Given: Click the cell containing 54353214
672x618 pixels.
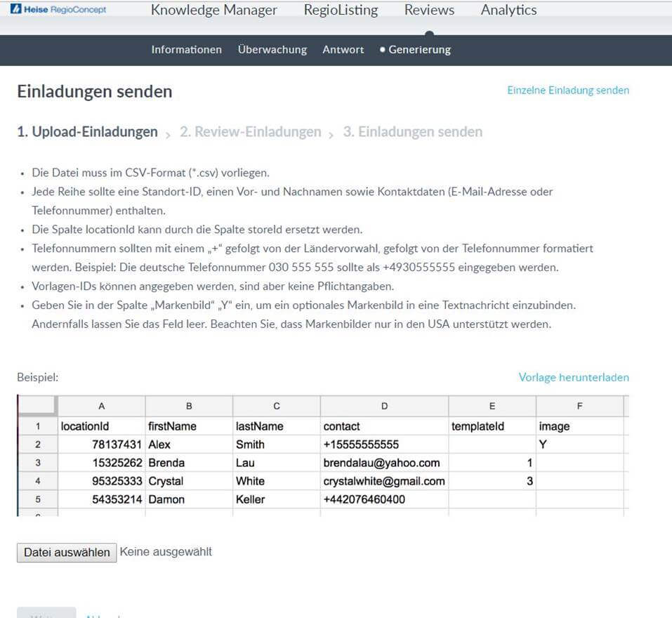Looking at the screenshot, I should [x=102, y=500].
